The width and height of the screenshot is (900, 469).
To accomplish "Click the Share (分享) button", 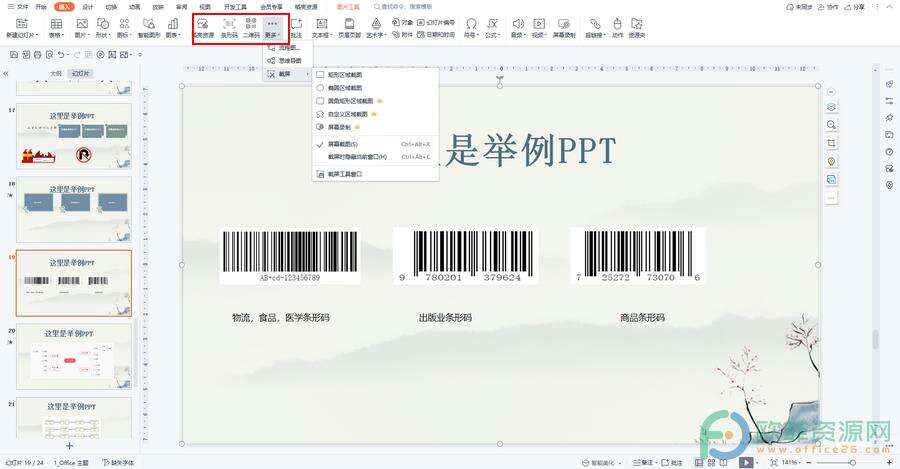I will [855, 7].
